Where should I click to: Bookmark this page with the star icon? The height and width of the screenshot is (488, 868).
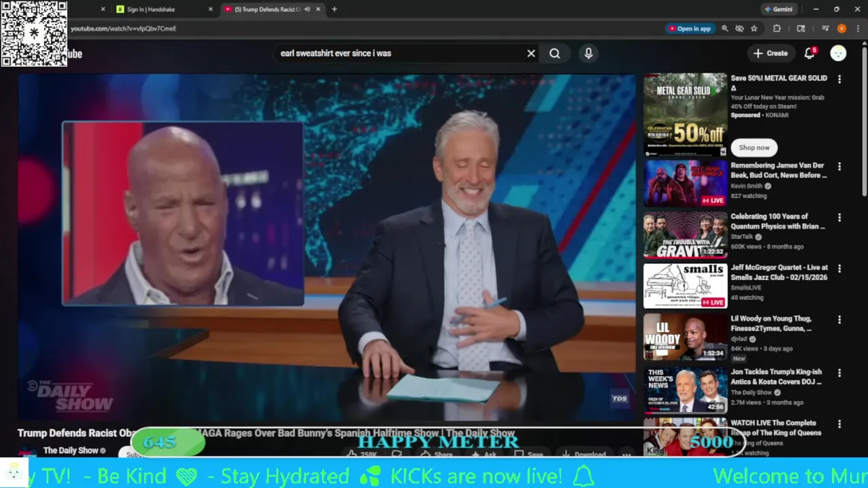754,28
